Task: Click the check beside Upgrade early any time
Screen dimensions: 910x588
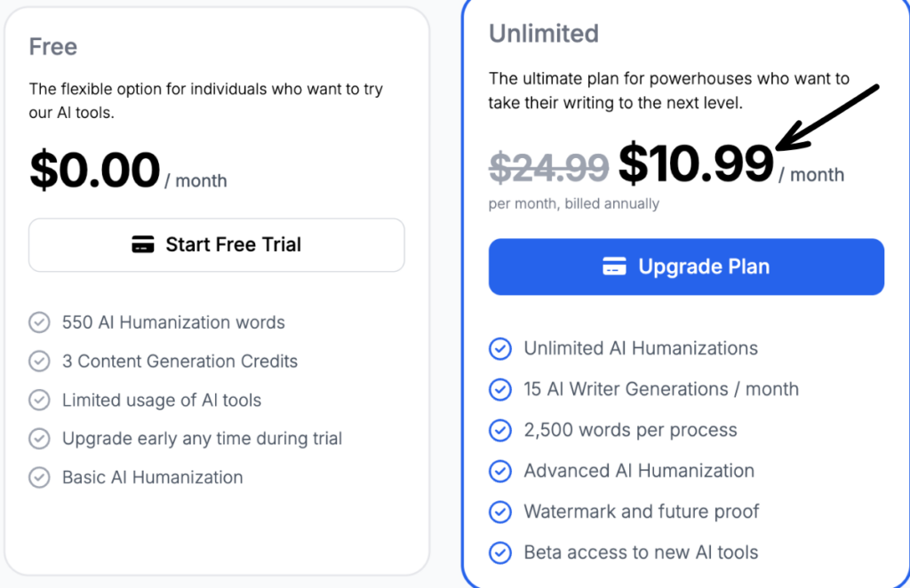Action: tap(39, 438)
